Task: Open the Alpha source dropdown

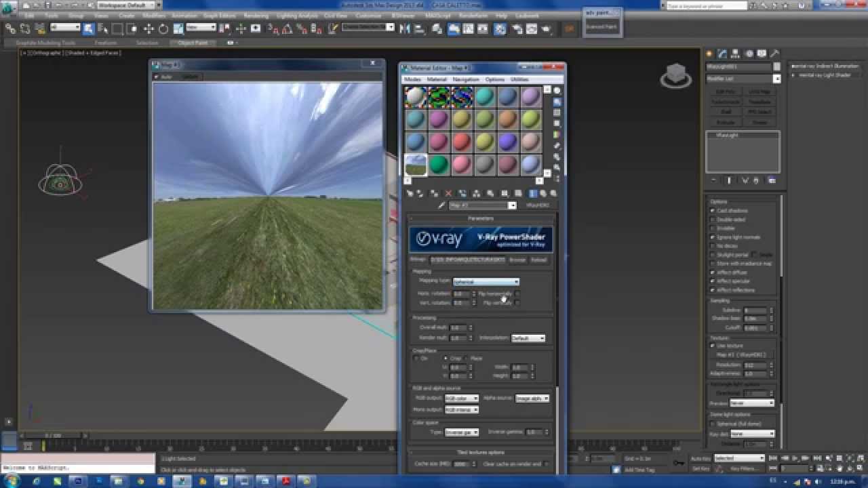Action: click(x=532, y=398)
